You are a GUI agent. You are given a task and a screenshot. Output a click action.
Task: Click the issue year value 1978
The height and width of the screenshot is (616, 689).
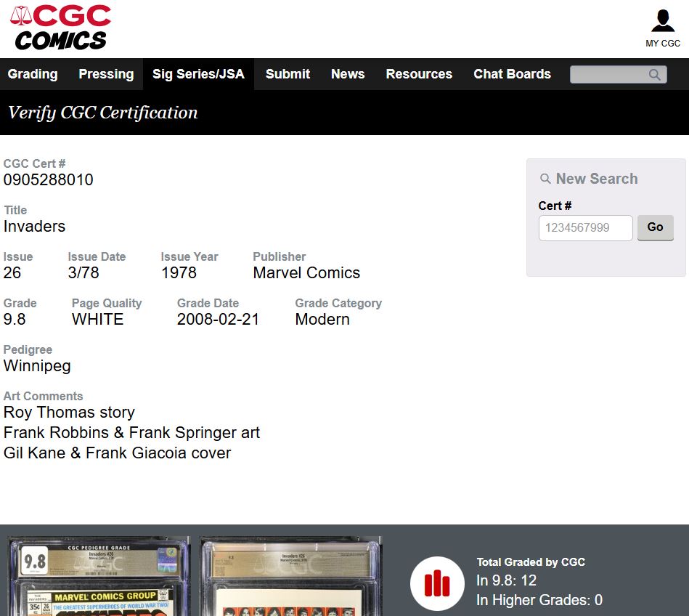pyautogui.click(x=179, y=273)
